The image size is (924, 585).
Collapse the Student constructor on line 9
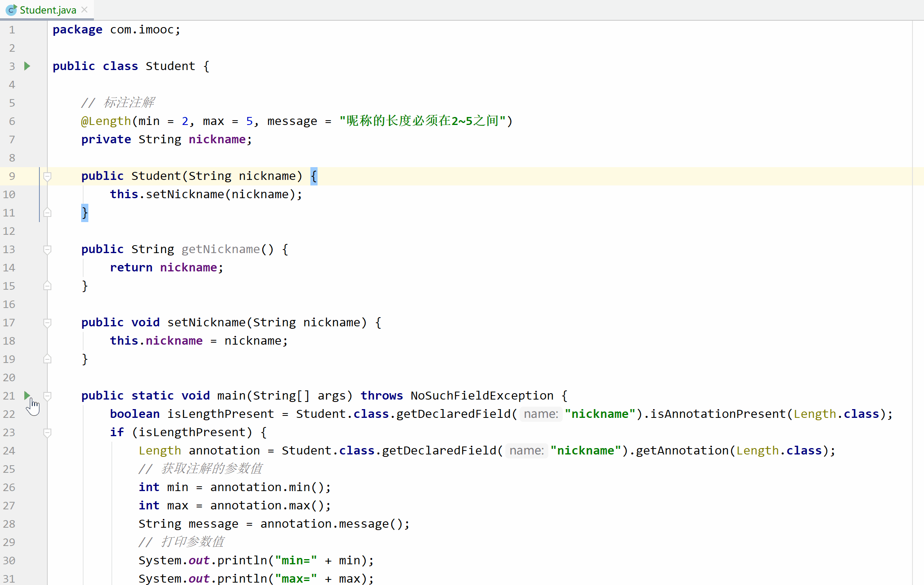pos(47,176)
